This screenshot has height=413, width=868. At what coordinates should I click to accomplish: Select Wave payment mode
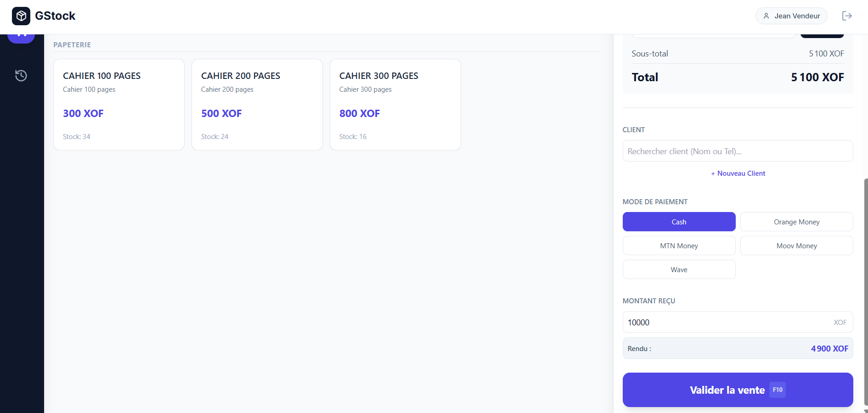click(x=679, y=269)
